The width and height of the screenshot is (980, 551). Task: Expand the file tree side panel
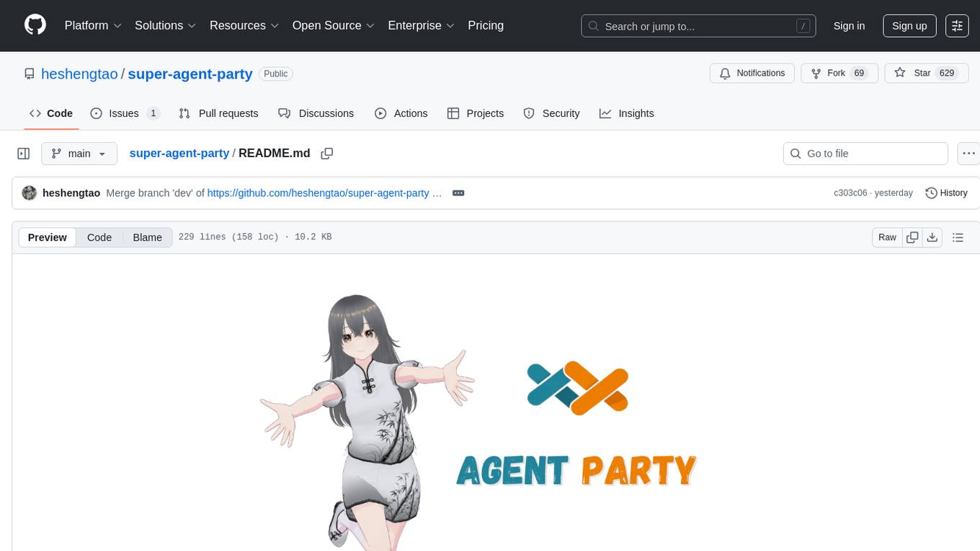point(24,154)
